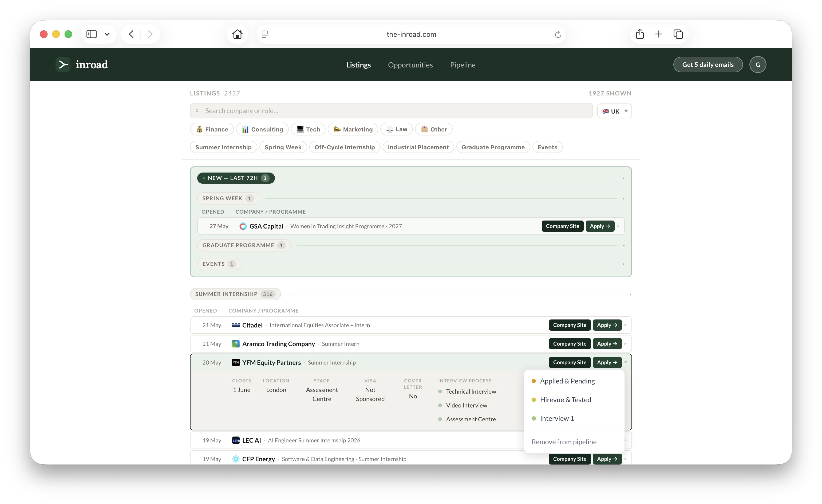Open a new tab with plus icon
The image size is (822, 504).
(x=659, y=34)
